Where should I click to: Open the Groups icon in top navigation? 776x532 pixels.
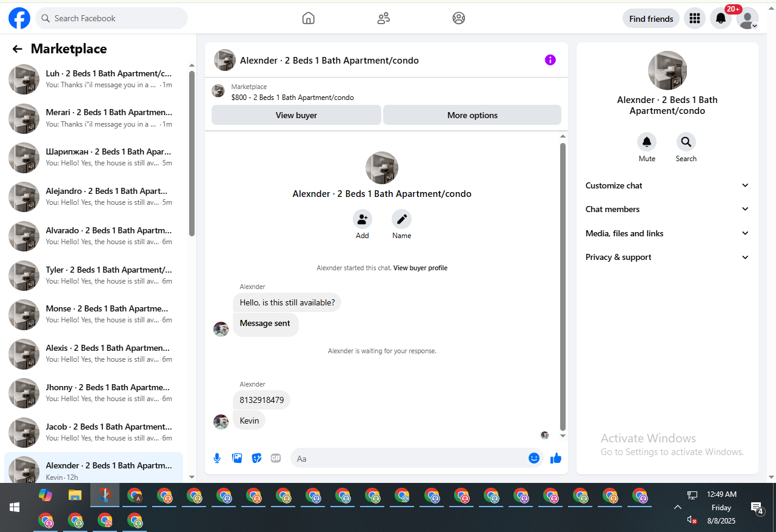click(459, 18)
